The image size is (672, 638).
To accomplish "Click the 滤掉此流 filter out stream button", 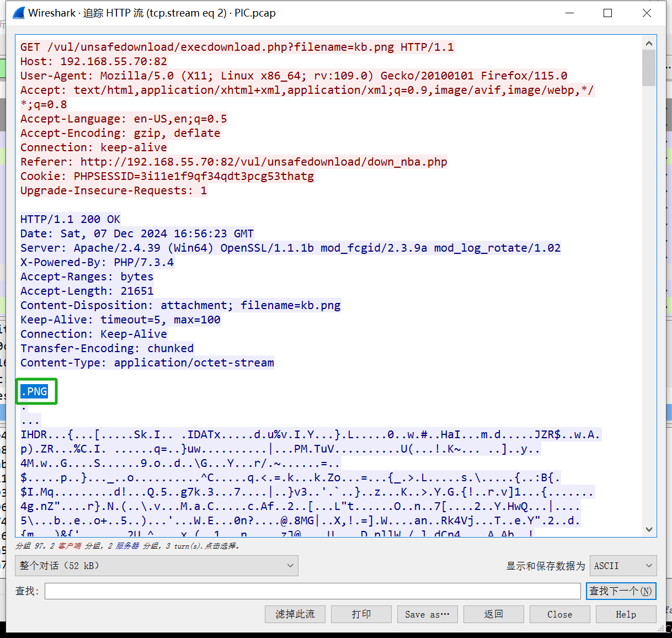I will tap(295, 614).
